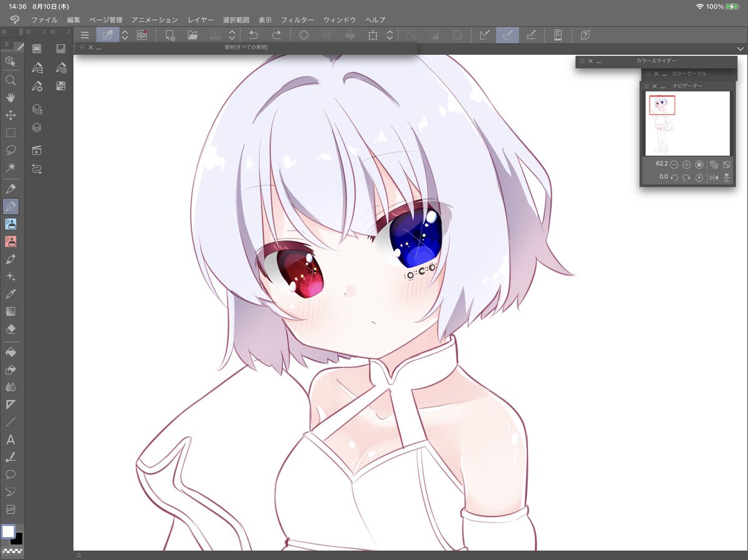Expand the stepper arrows beside Clip Studio icon
The width and height of the screenshot is (748, 560).
(125, 36)
